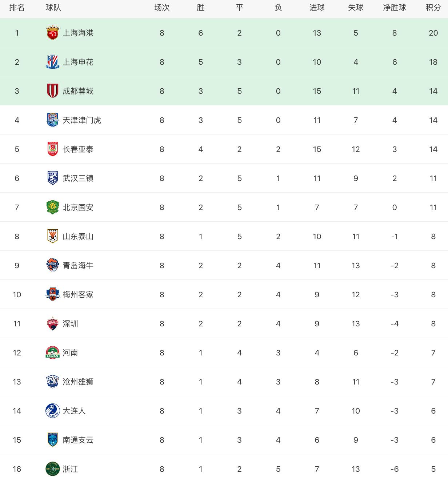Select the 北京国安 green logo

point(53,208)
